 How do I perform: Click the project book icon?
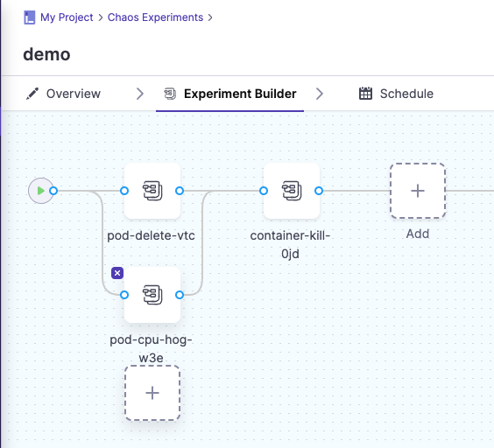(x=30, y=17)
